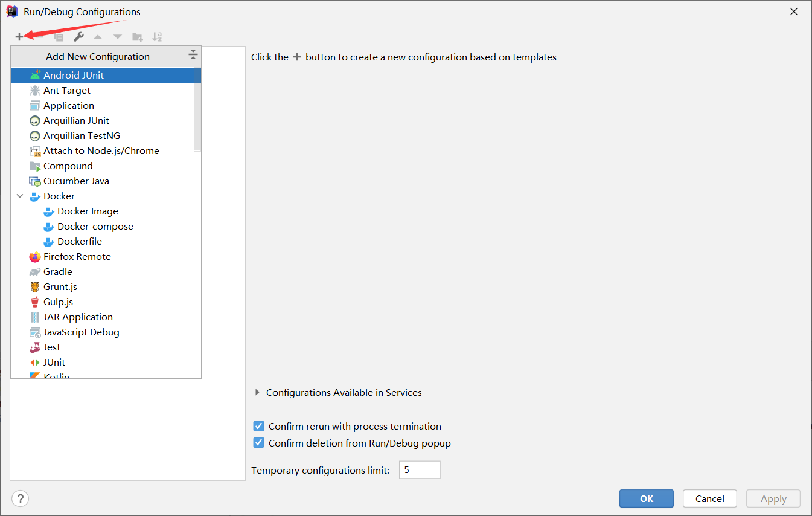
Task: Pick Arquillian TestNG in the list
Action: [102, 135]
